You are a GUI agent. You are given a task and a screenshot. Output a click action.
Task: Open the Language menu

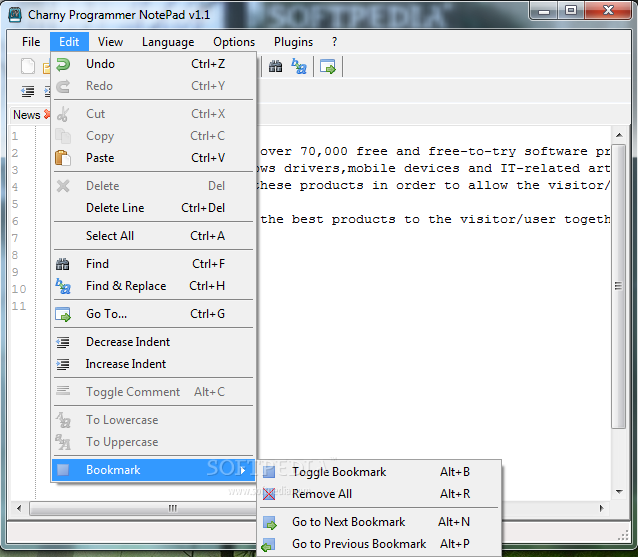(168, 42)
